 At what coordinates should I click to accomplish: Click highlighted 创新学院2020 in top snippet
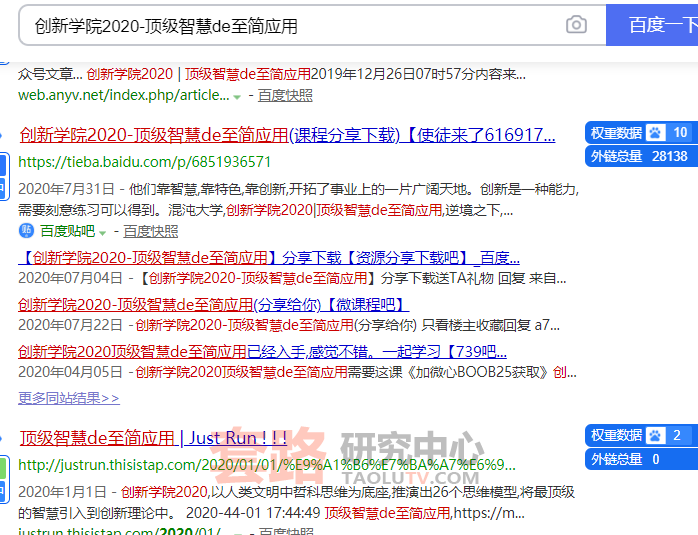tap(130, 74)
